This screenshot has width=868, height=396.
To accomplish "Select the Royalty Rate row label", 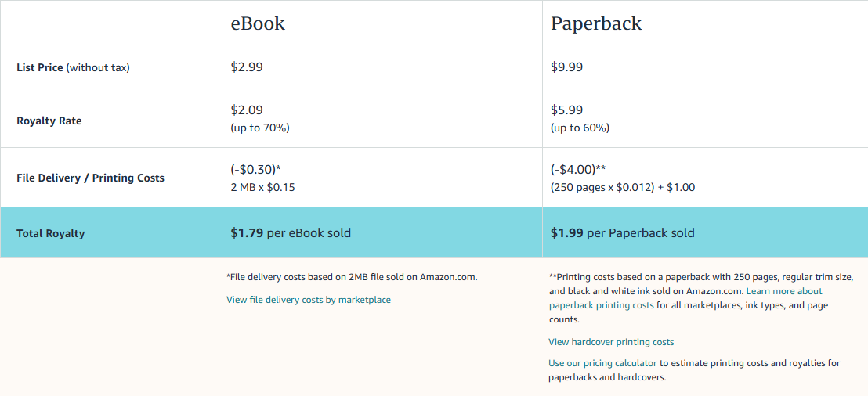I will 49,121.
